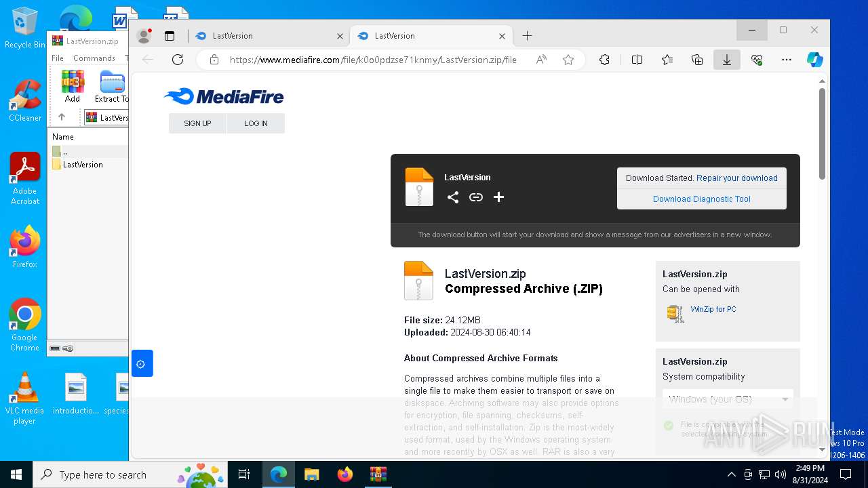868x488 pixels.
Task: Open the introduction desktop file
Action: (76, 394)
